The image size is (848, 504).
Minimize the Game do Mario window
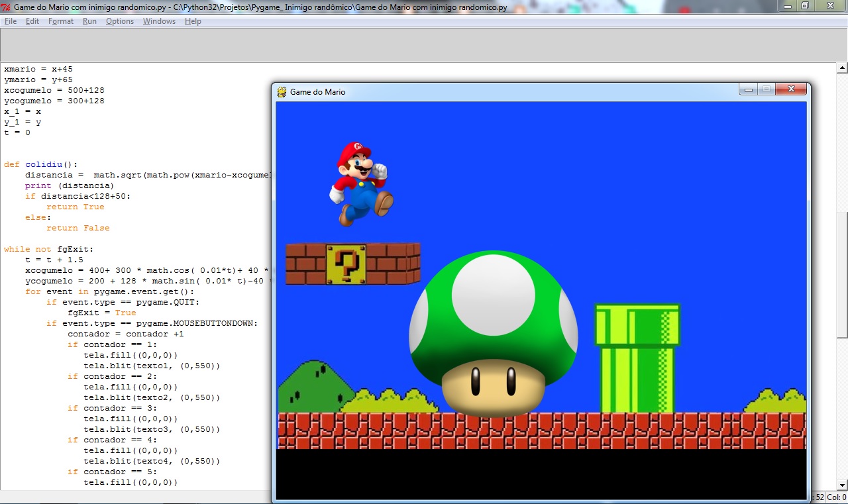coord(749,89)
